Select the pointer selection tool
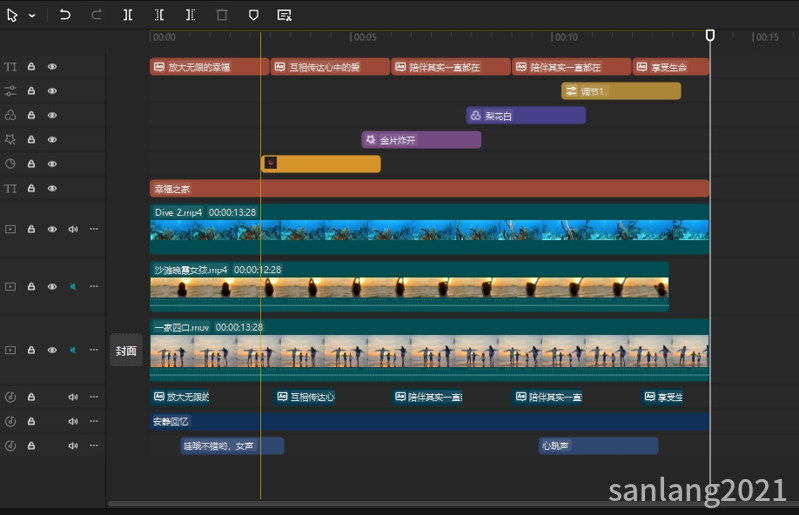 click(x=12, y=15)
